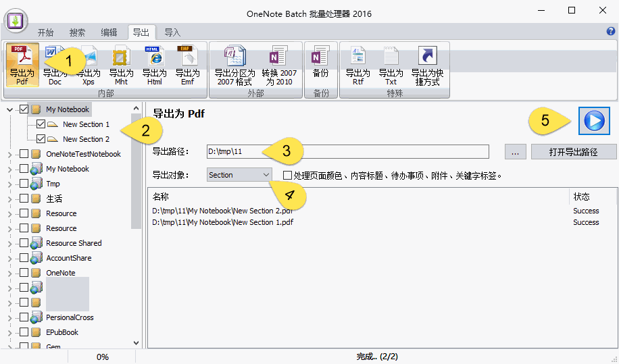Select the PersionalCross tree item
Image resolution: width=619 pixels, height=364 pixels.
point(70,317)
